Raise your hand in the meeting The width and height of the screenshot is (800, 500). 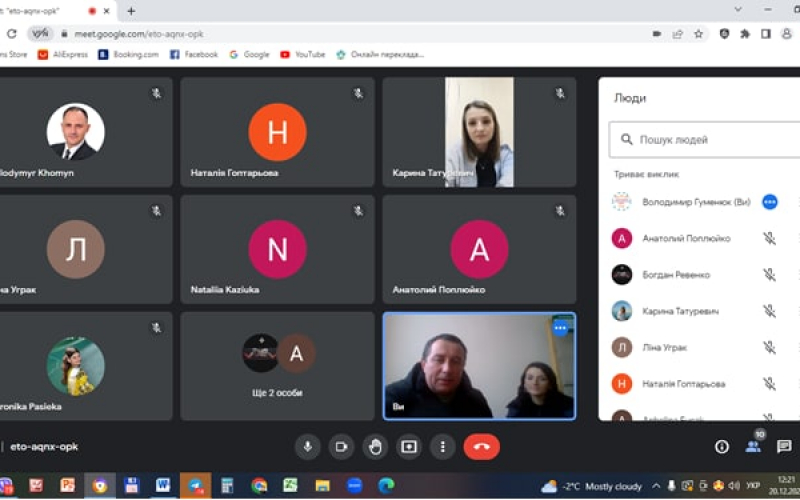pyautogui.click(x=375, y=447)
